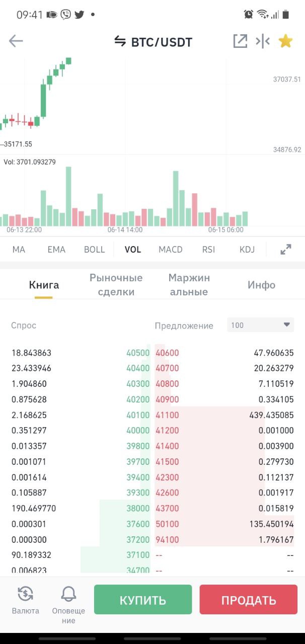Open the depth 100 dropdown
The height and width of the screenshot is (644, 305).
click(260, 325)
